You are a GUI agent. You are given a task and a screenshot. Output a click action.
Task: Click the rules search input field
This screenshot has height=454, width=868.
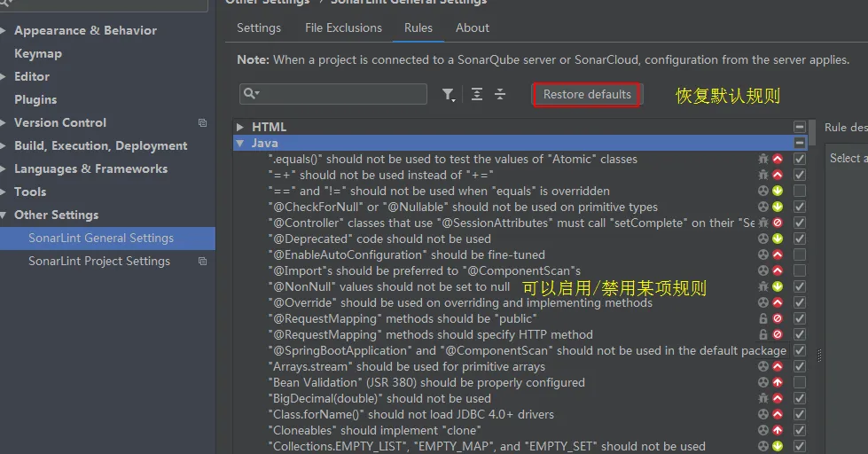click(333, 94)
